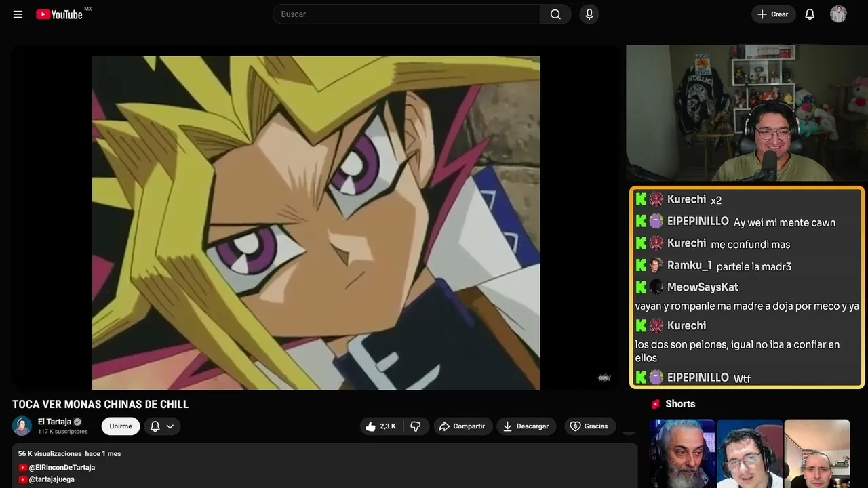This screenshot has height=488, width=868.
Task: Open the middle Short with headphones man
Action: 749,453
